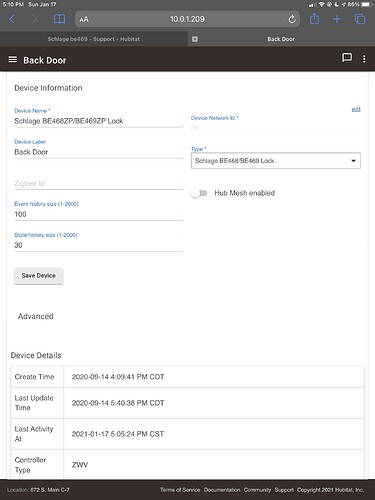Tap the Safari share icon
This screenshot has width=375, height=500.
[314, 19]
